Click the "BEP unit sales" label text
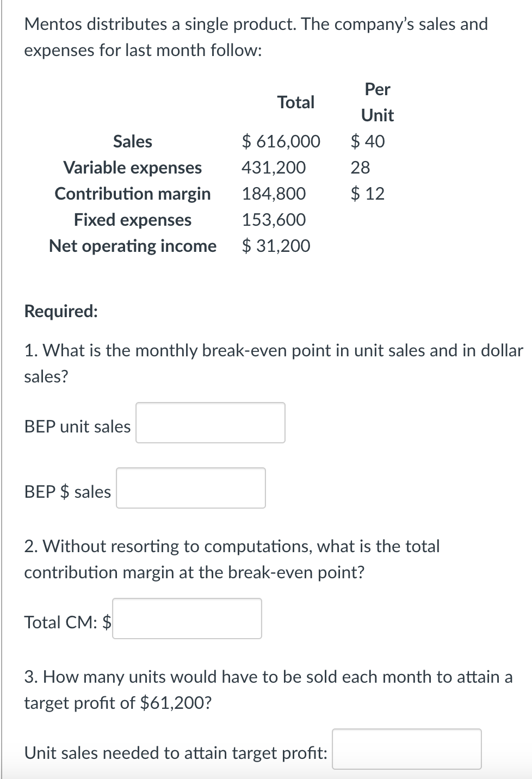532x779 pixels. click(77, 426)
